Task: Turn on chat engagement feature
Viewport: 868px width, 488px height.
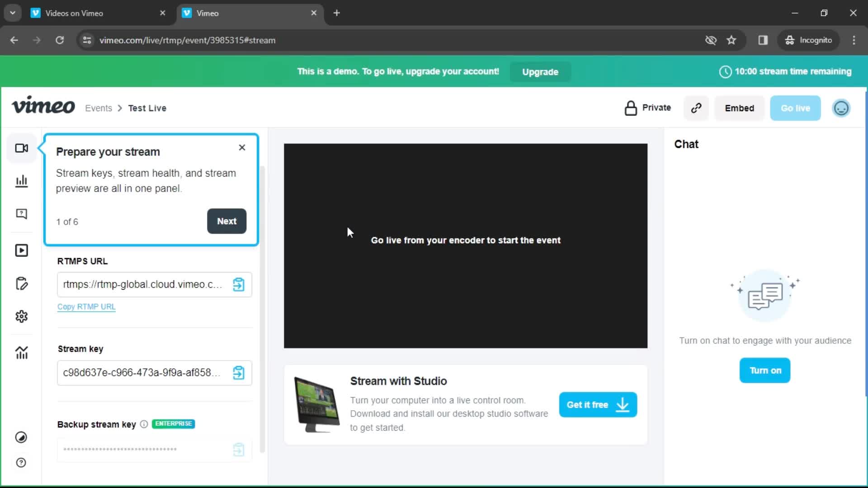Action: tap(765, 371)
